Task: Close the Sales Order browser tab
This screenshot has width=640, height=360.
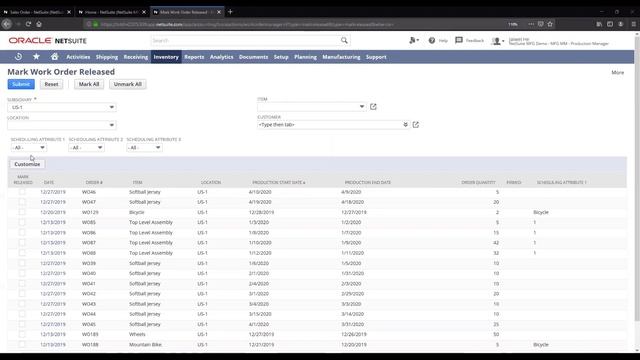Action: point(69,12)
